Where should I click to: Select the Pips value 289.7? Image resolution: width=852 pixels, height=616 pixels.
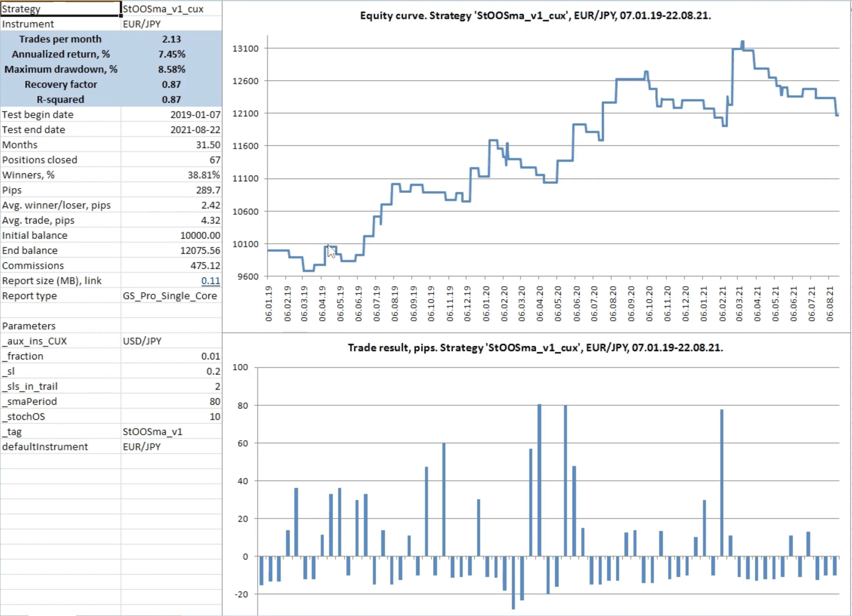coord(171,190)
